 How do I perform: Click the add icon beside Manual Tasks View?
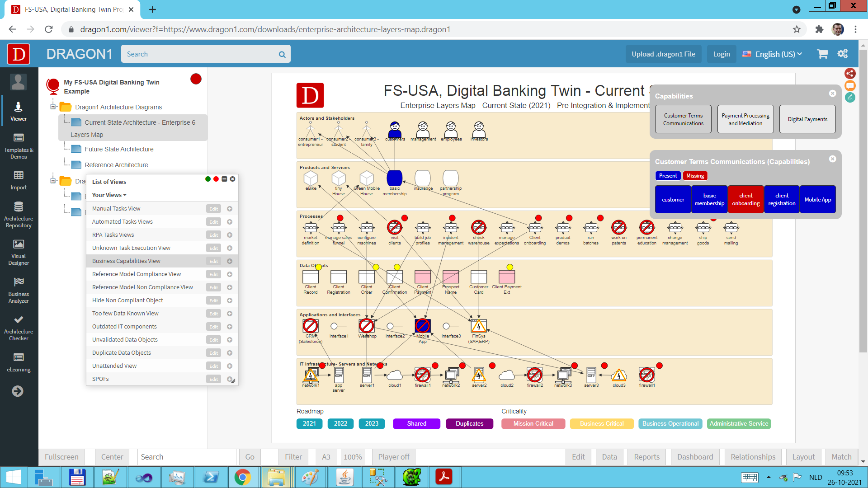tap(230, 209)
